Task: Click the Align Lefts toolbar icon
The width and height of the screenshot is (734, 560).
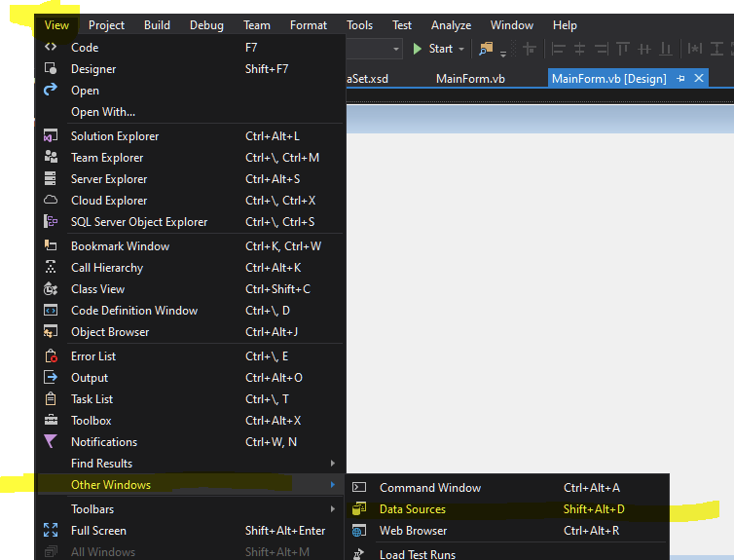Action: (559, 49)
